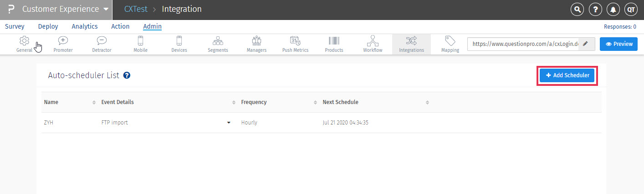Open the Workflow icon
This screenshot has height=194, width=644.
(373, 41)
